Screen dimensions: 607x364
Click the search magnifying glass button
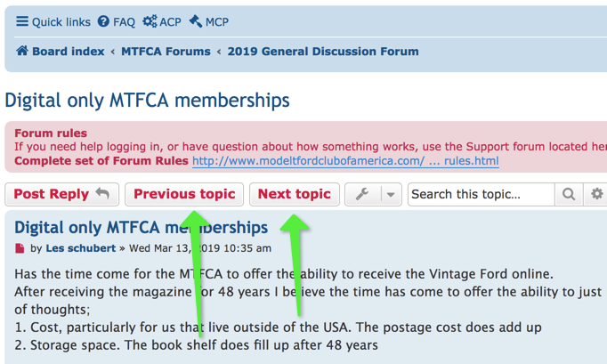(x=566, y=194)
